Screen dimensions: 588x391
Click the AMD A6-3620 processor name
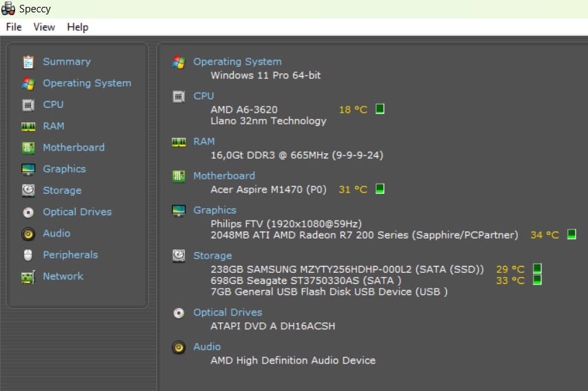[244, 110]
